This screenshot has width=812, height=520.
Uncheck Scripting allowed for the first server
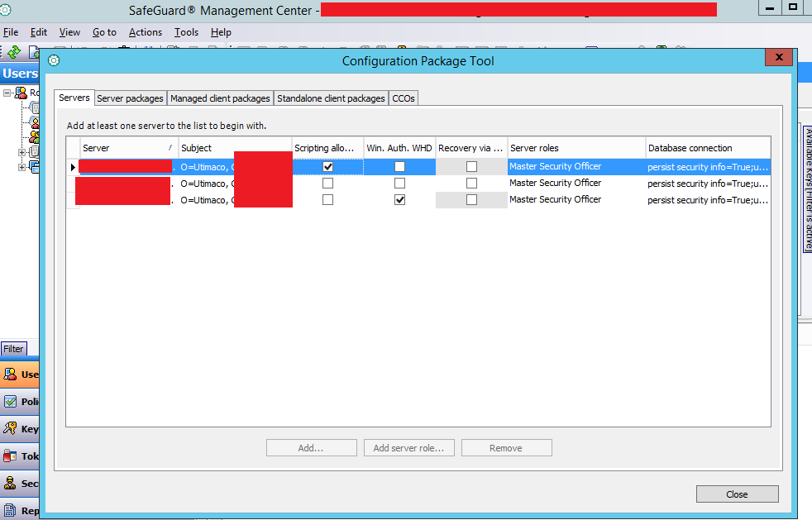click(x=328, y=166)
